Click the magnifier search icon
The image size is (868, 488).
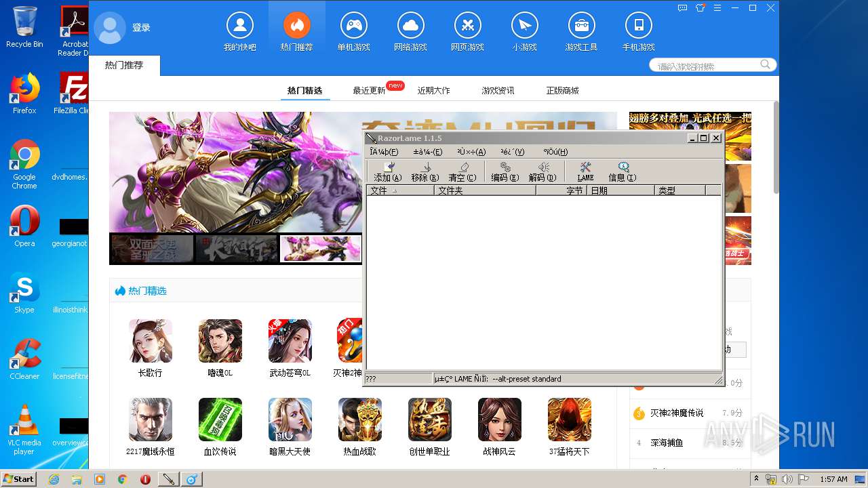click(765, 64)
